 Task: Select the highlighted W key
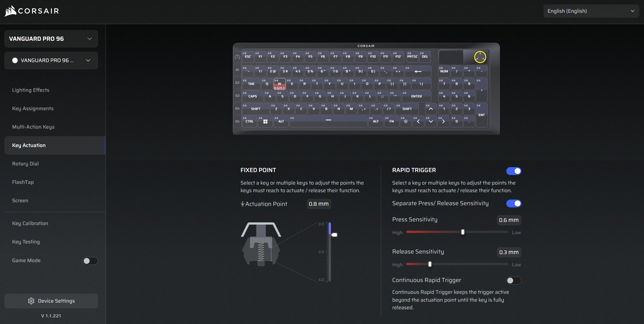[x=279, y=84]
